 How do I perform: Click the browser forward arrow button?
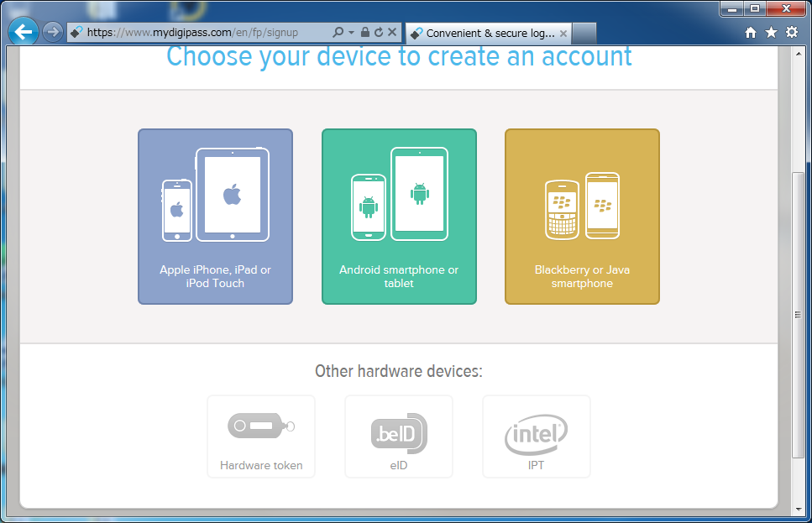pyautogui.click(x=52, y=32)
